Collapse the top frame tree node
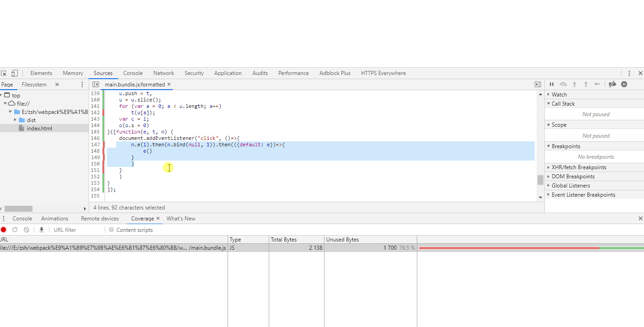 [x=1, y=96]
